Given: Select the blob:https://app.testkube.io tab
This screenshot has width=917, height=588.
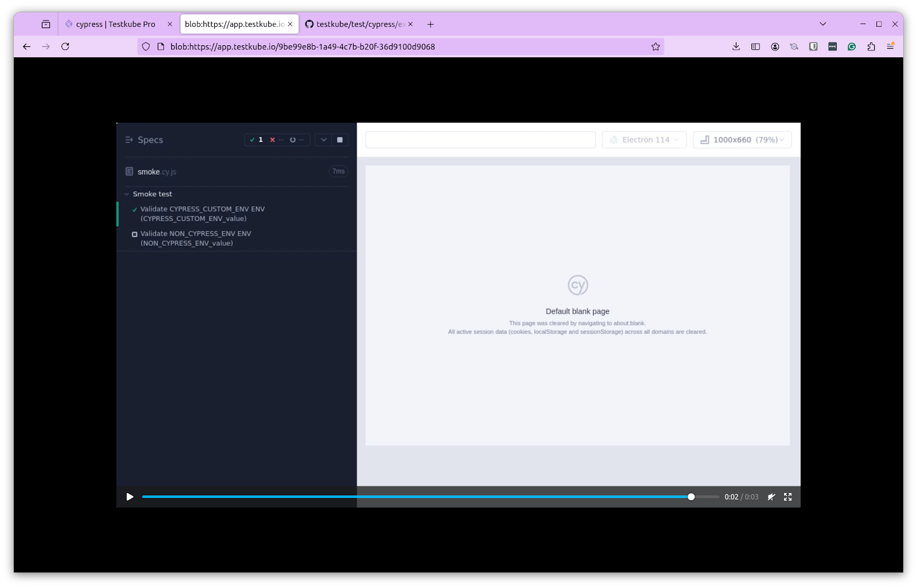Looking at the screenshot, I should click(x=239, y=24).
